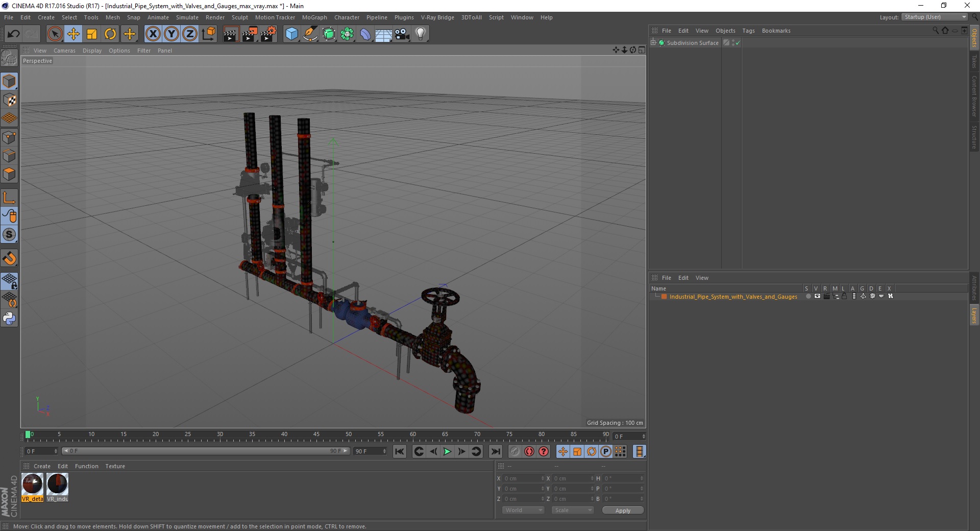Add a Subdivision Surface generator icon
Viewport: 980px width, 531px height.
point(329,34)
